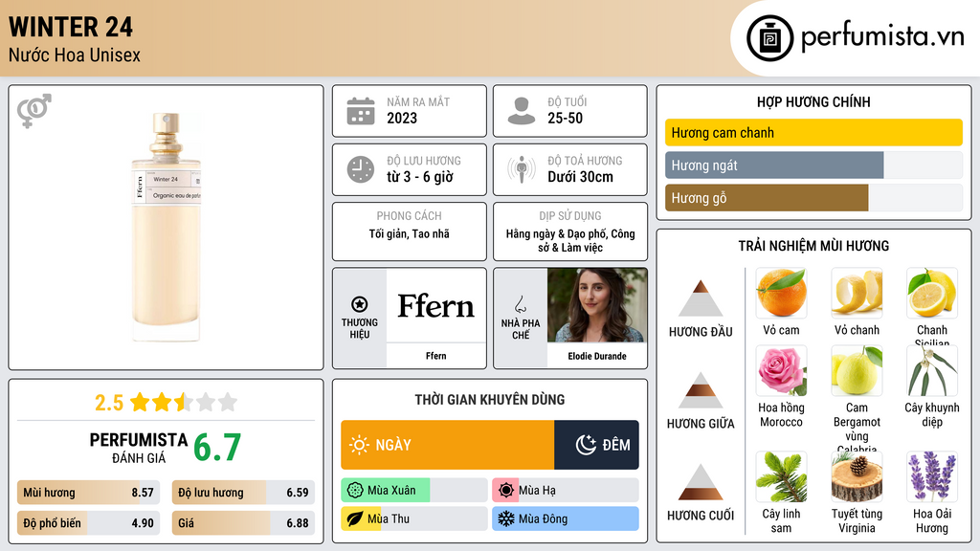Click the flower icon for Mùa Xuân
The width and height of the screenshot is (980, 551).
tap(355, 491)
